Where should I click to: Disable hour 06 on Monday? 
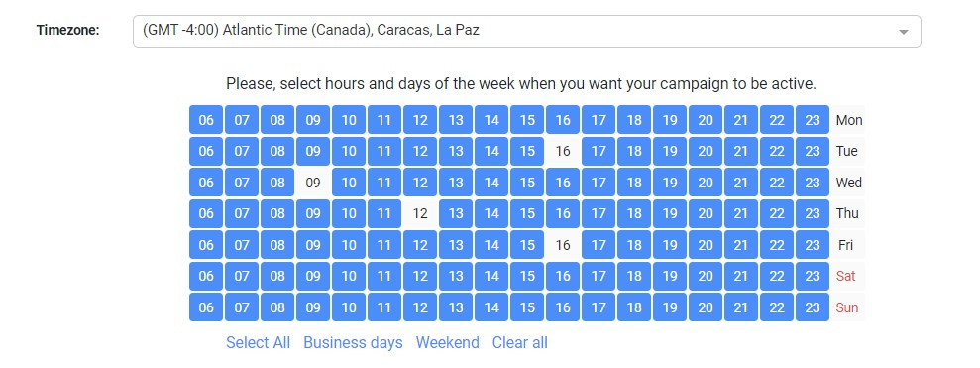206,120
